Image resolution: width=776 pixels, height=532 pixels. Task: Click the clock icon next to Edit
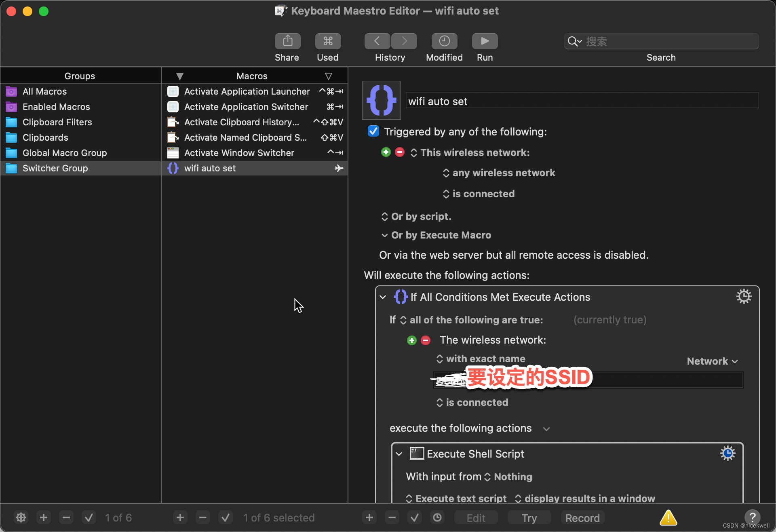[x=437, y=517]
